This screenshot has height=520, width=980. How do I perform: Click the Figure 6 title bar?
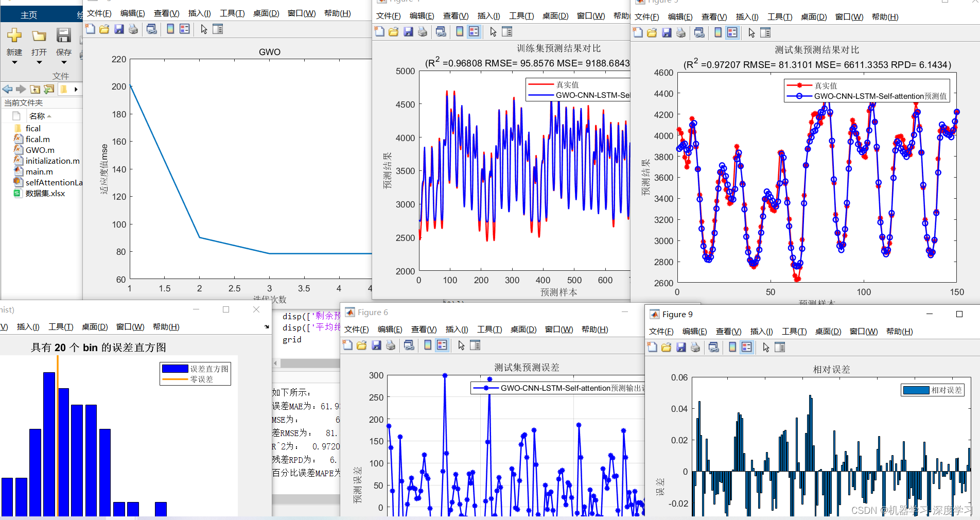[492, 312]
